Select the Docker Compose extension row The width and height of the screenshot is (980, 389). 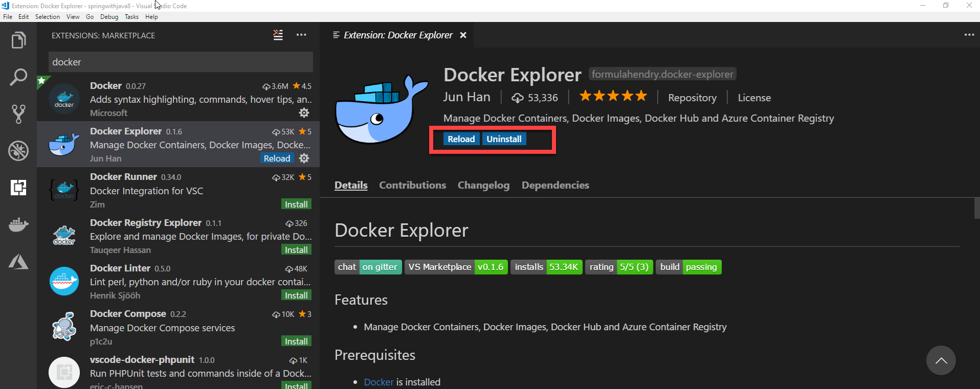[x=178, y=327]
